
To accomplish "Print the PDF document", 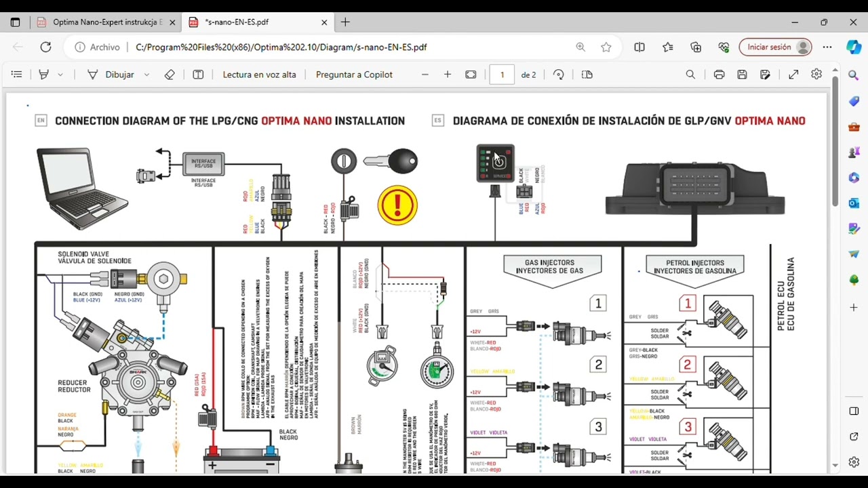I will pyautogui.click(x=719, y=75).
